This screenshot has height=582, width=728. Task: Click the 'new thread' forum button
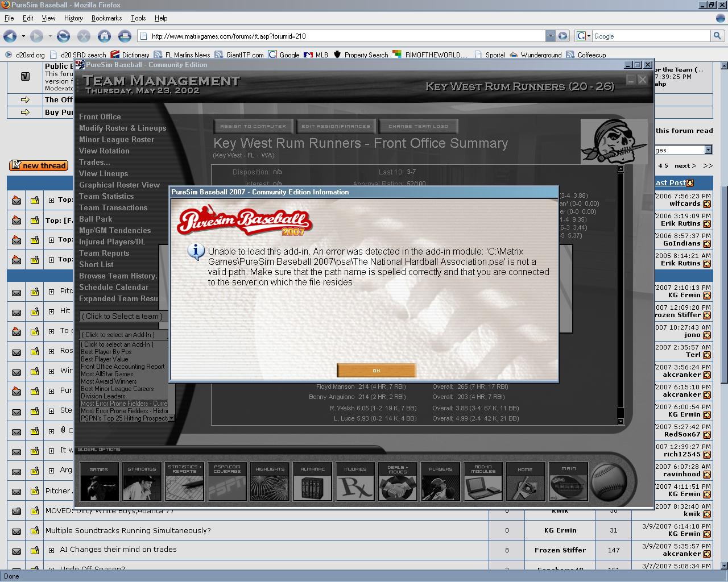tap(39, 165)
